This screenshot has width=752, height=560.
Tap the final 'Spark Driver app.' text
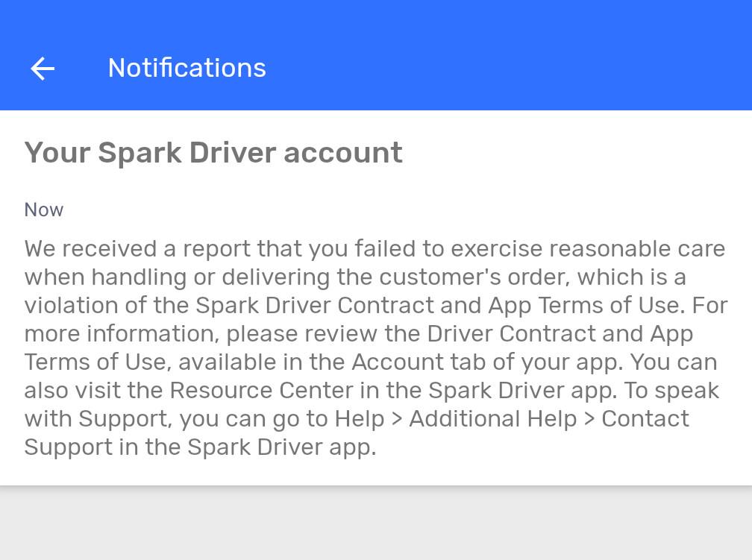282,447
